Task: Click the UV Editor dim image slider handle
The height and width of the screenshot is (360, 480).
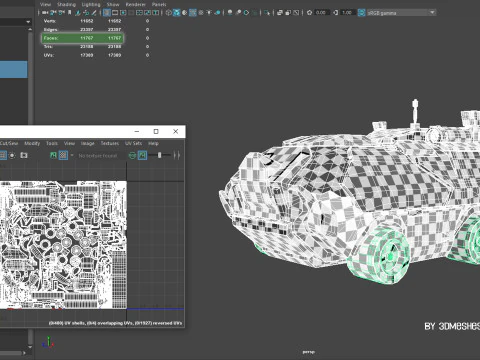Action: click(160, 155)
